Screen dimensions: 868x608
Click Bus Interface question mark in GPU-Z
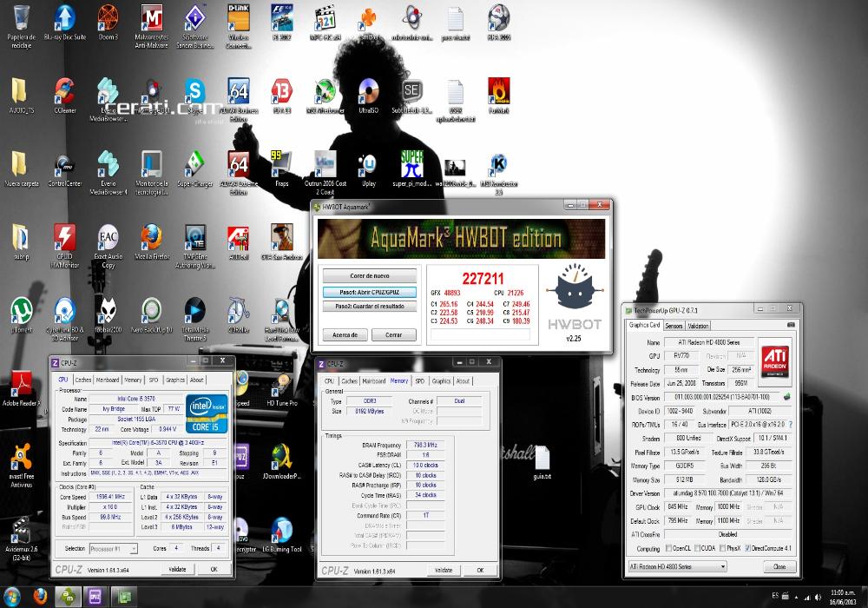pyautogui.click(x=790, y=424)
